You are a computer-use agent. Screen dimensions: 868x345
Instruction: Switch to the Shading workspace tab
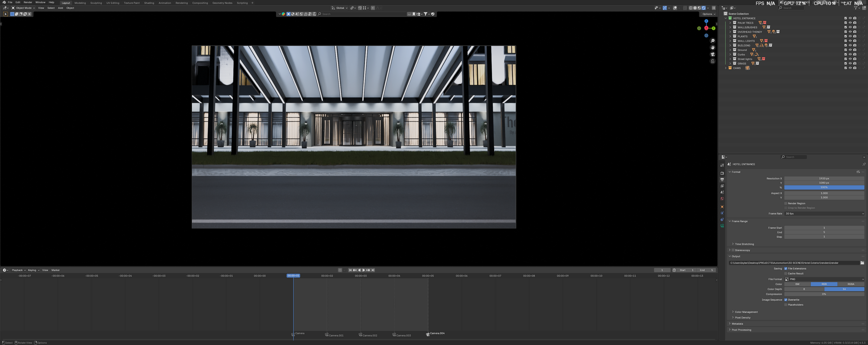[x=149, y=3]
